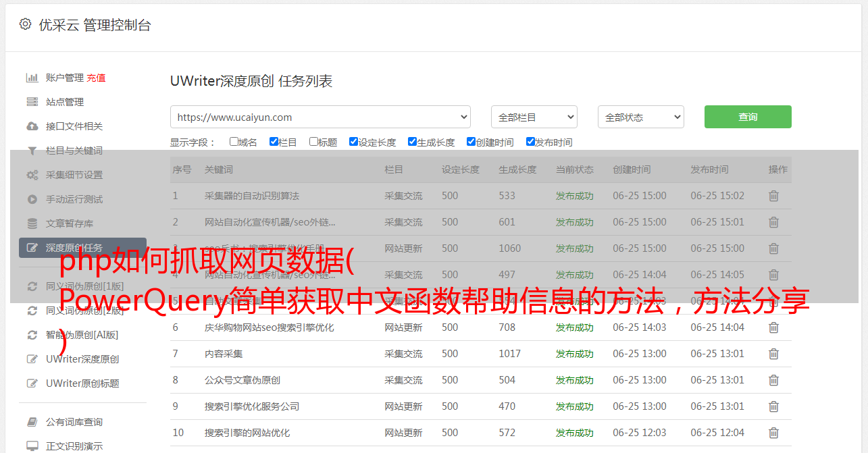Click the edit icon beside UWriter原创标题
This screenshot has height=453, width=868.
[32, 383]
